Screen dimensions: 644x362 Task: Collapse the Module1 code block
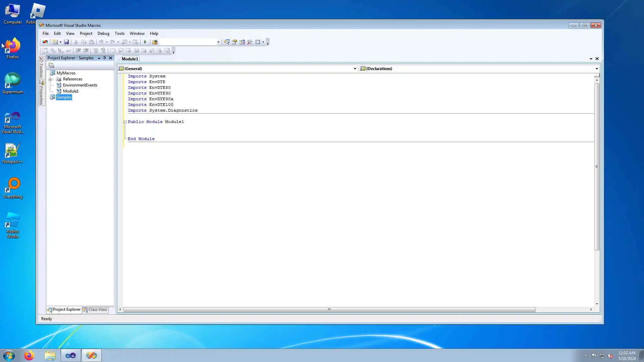coord(125,122)
